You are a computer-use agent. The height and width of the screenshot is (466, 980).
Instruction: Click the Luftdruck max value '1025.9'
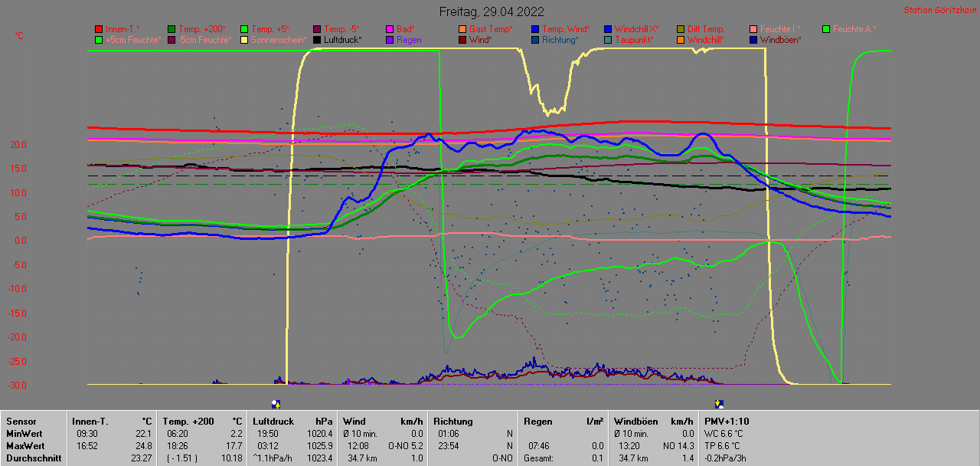click(320, 446)
